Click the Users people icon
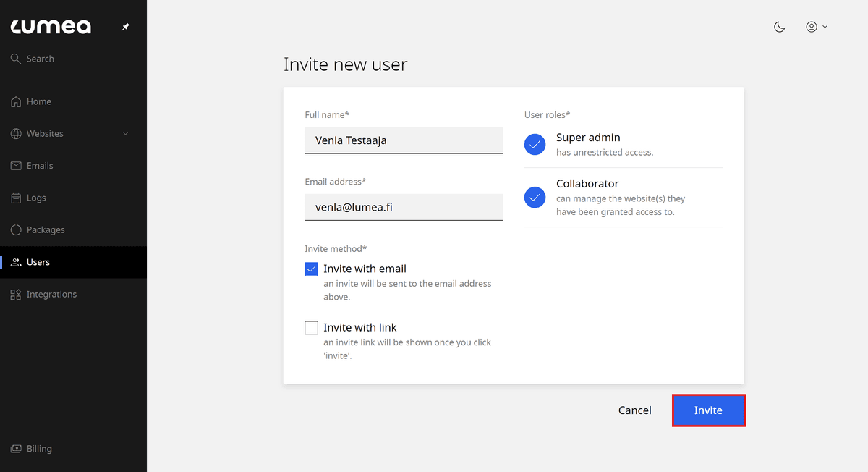Screen dimensions: 868x472 (16, 262)
